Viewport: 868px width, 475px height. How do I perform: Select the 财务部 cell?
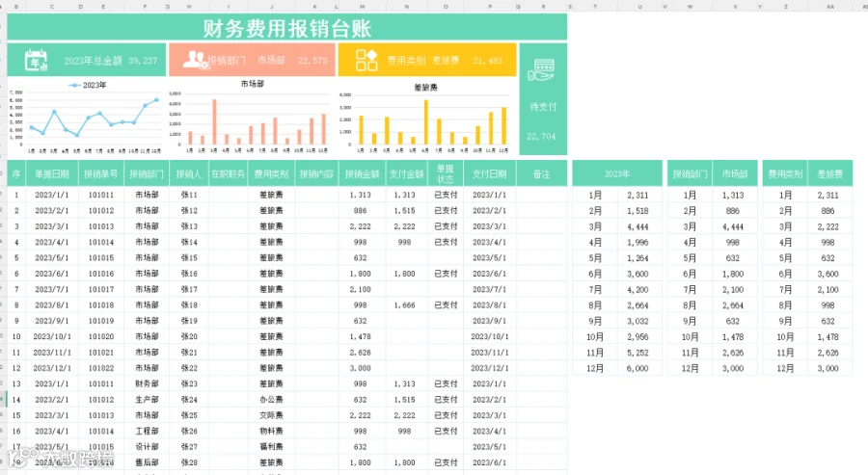point(147,383)
